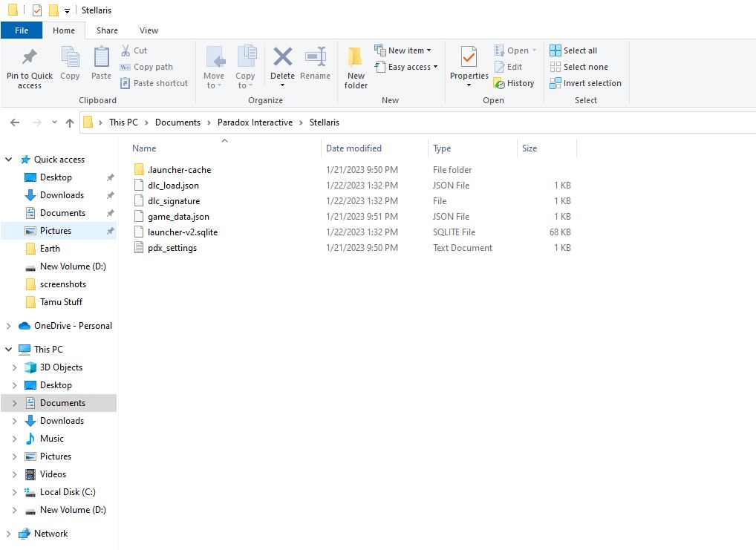Viewport: 756px width, 550px height.
Task: Click Stellaris in the address breadcrumb
Action: (324, 122)
